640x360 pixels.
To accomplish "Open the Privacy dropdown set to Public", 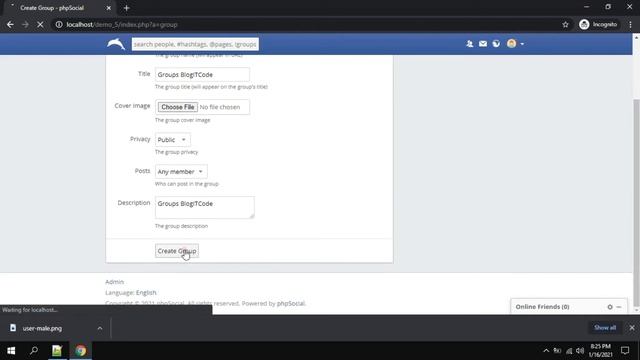I will point(172,140).
